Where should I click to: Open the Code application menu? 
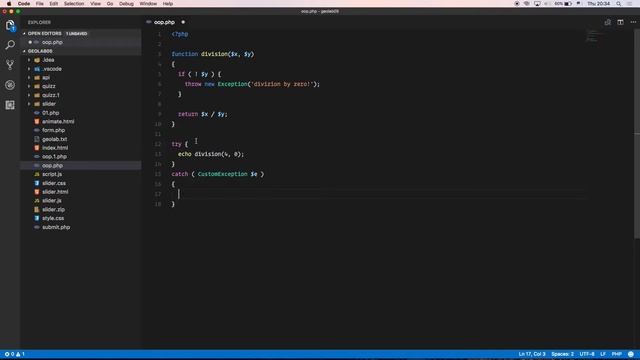pyautogui.click(x=24, y=4)
